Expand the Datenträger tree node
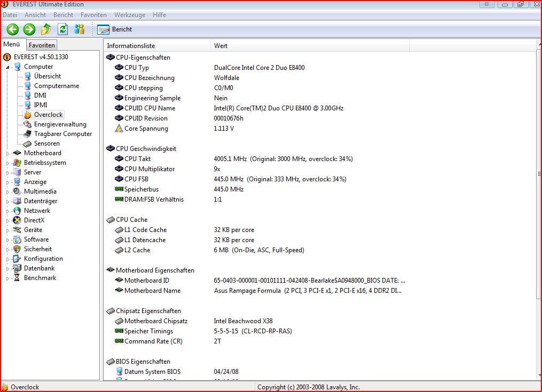Screen dimensions: 542x392 pos(7,202)
